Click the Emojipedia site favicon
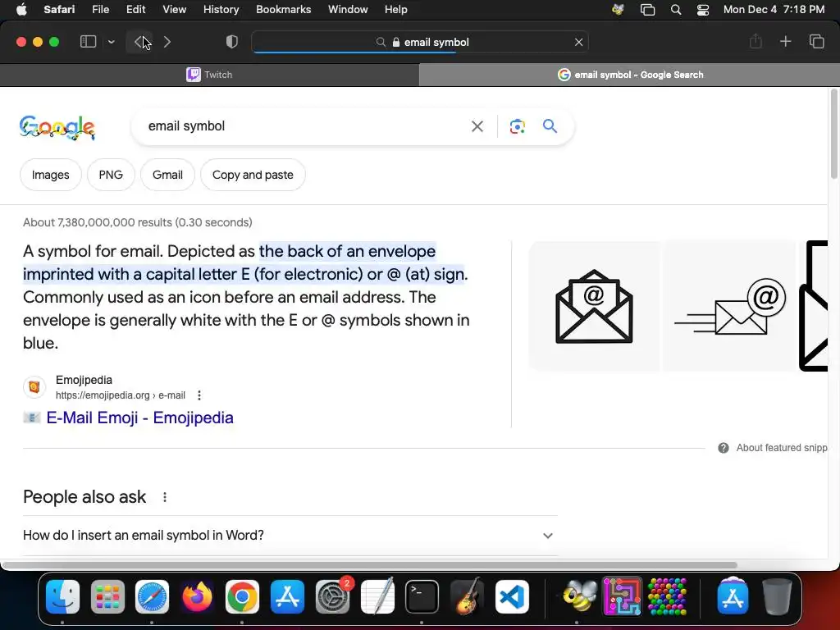840x630 pixels. coord(34,387)
